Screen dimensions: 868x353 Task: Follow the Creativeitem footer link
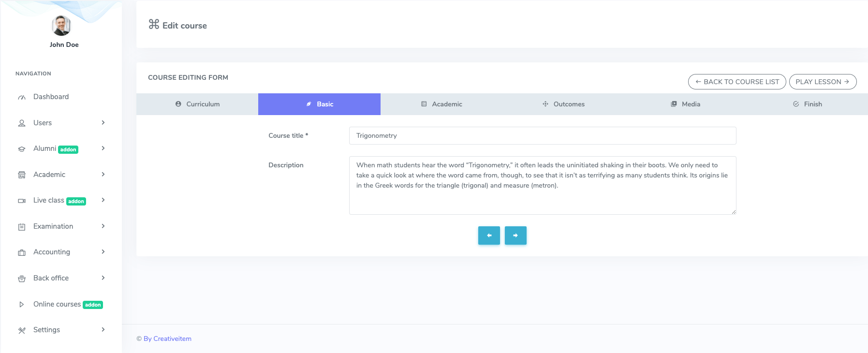[x=167, y=338]
